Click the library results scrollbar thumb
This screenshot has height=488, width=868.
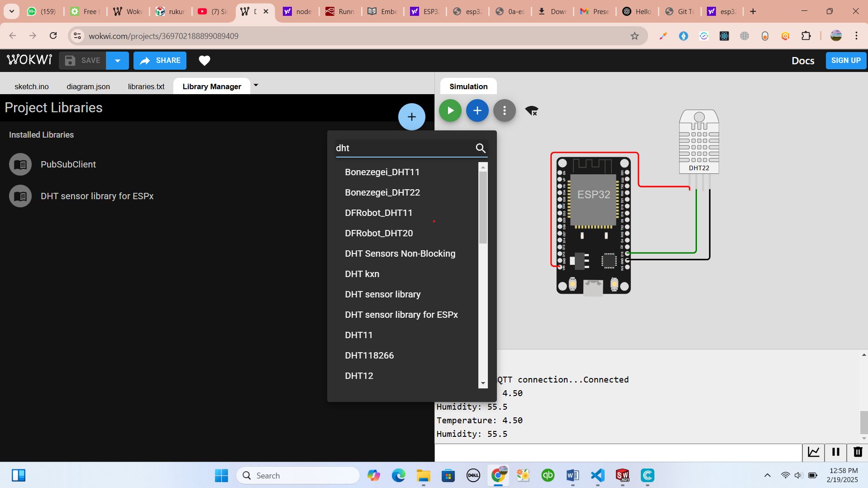pyautogui.click(x=483, y=207)
